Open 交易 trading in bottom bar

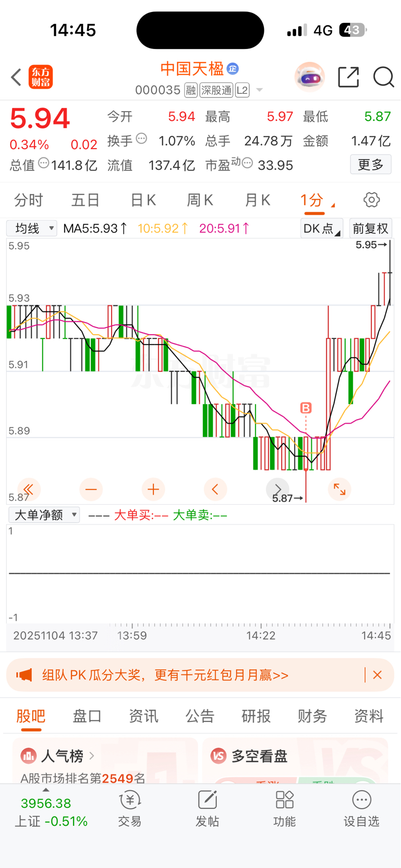coord(129,809)
